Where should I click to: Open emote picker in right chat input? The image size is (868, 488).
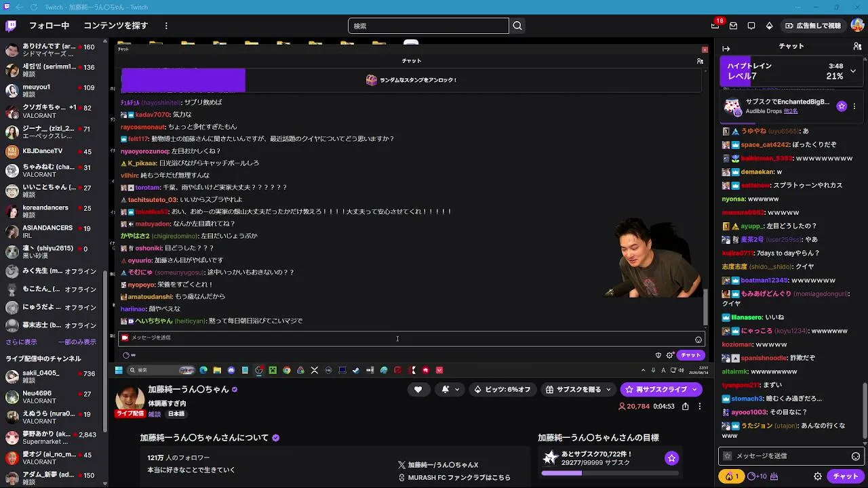(x=856, y=456)
